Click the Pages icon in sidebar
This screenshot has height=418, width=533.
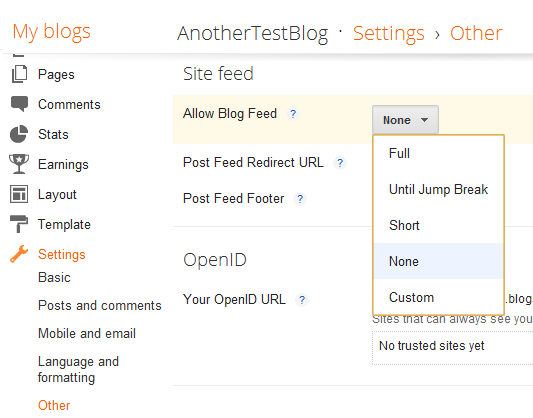(x=19, y=74)
